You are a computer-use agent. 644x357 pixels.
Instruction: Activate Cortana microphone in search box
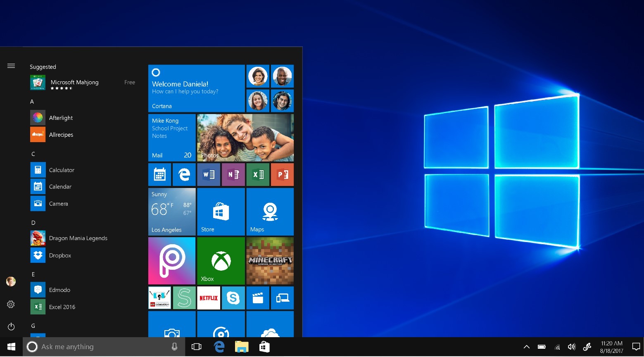tap(175, 347)
